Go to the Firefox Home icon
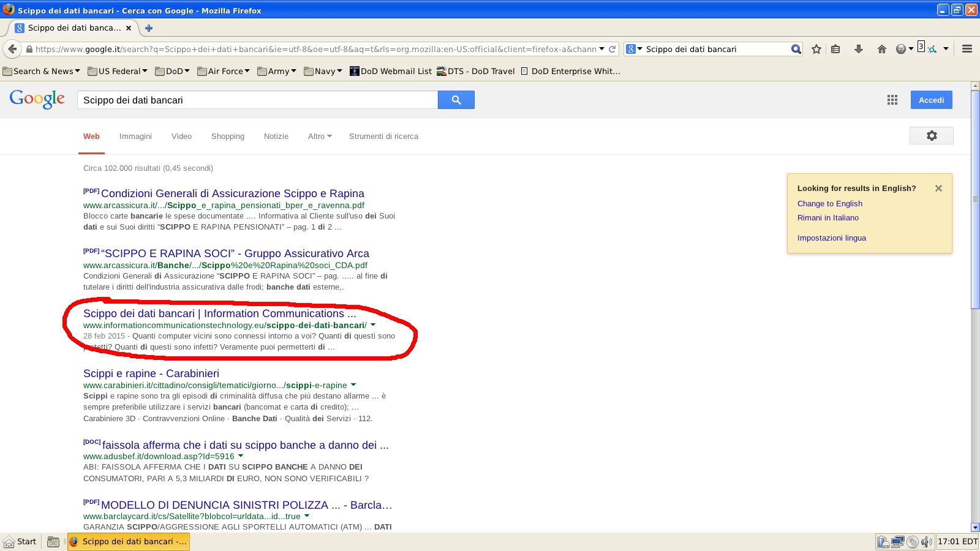 click(x=882, y=49)
